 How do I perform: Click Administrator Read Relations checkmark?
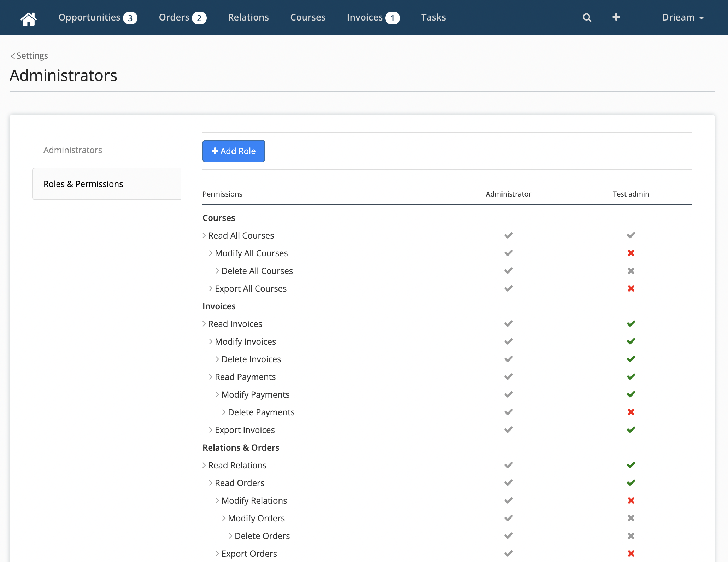(508, 465)
